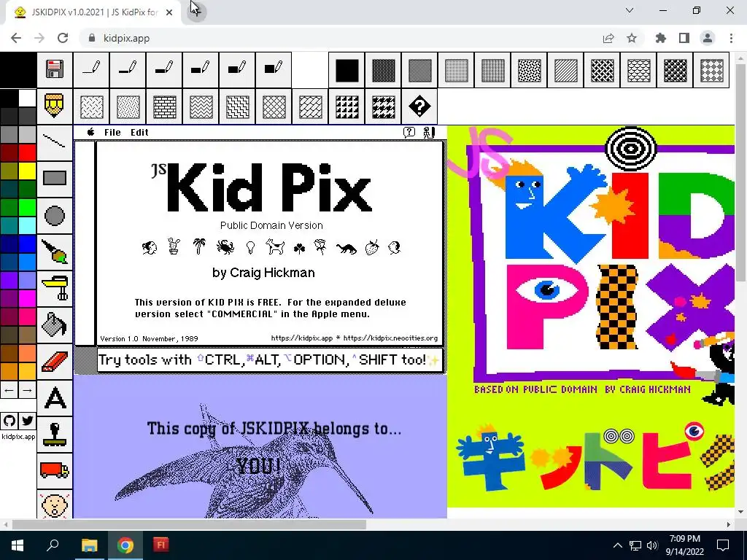Open the GitHub link icon

click(x=9, y=421)
